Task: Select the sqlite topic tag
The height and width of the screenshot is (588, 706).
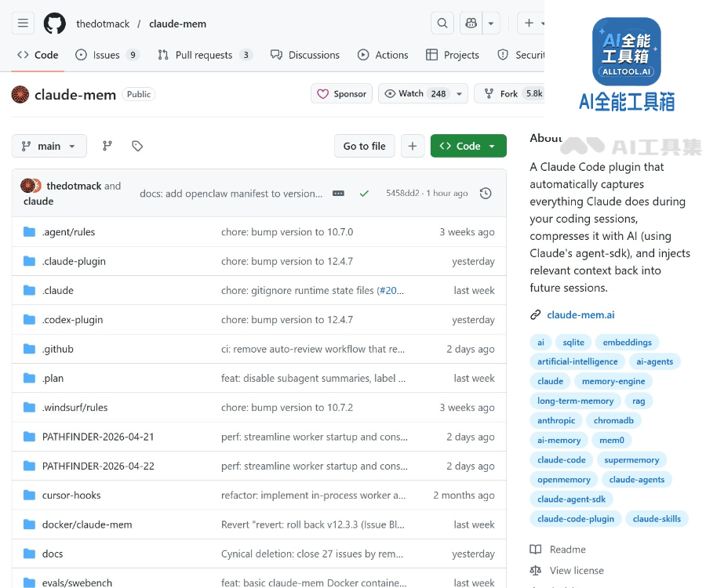Action: point(573,343)
